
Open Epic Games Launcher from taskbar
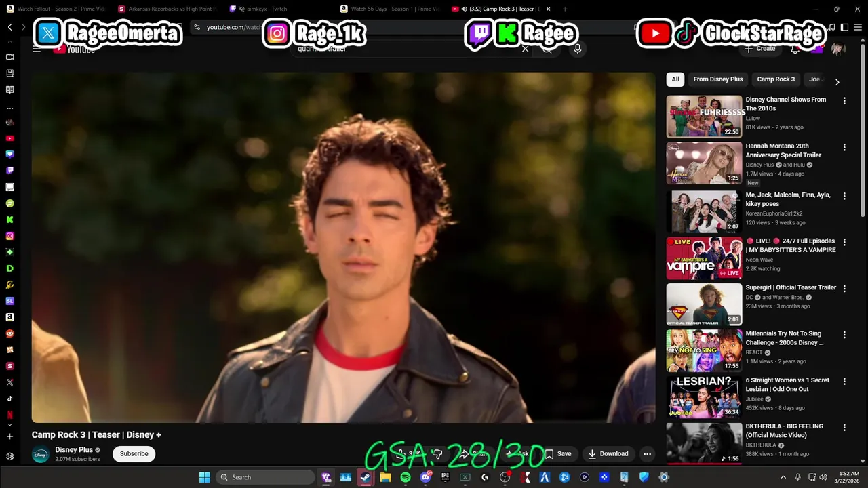coord(445,477)
